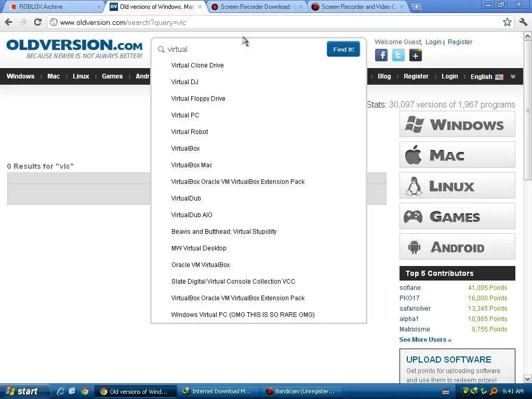The image size is (532, 399).
Task: Bookmark this page using the star icon
Action: tap(507, 22)
